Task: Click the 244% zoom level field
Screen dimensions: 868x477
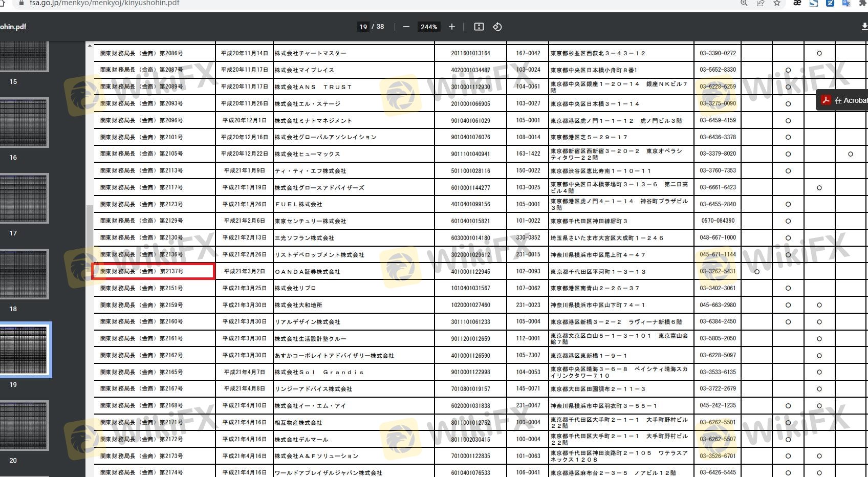Action: pyautogui.click(x=429, y=27)
